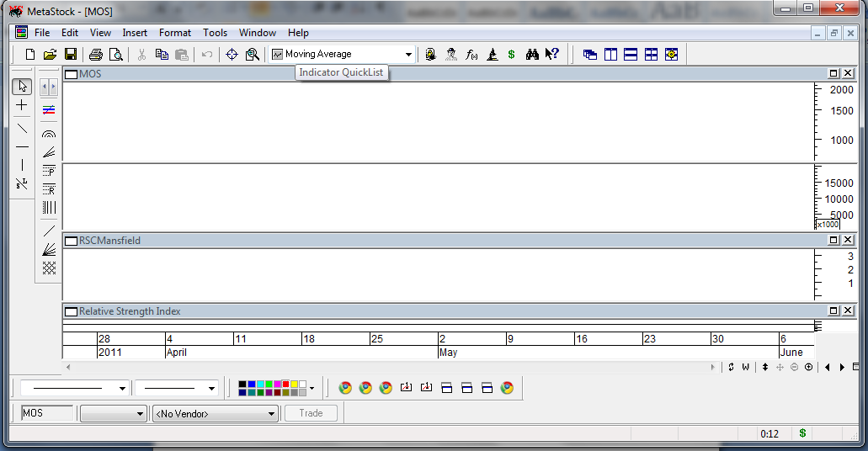Viewport: 868px width, 451px height.
Task: Open the line style dropdown
Action: 122,389
